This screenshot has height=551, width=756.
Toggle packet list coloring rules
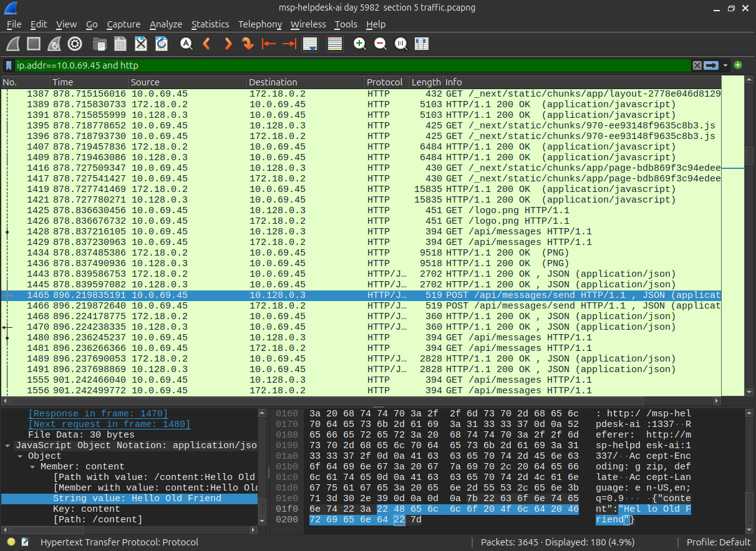point(335,44)
